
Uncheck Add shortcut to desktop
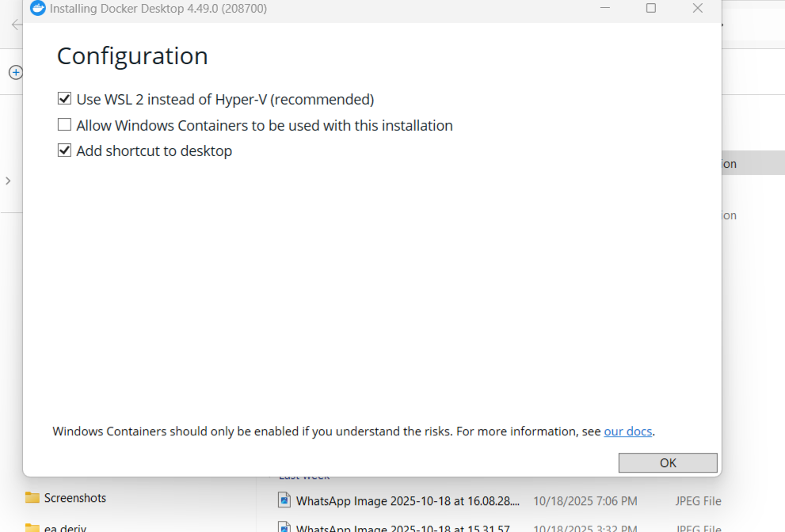pos(65,150)
